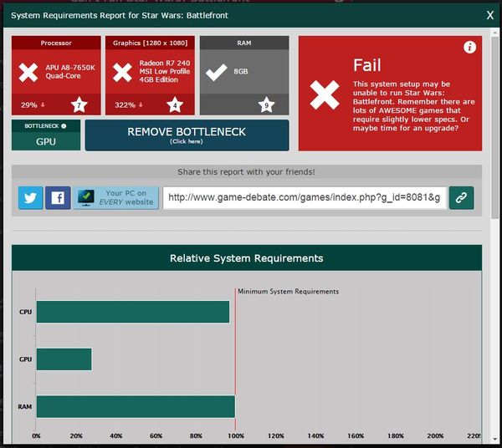Image resolution: width=502 pixels, height=448 pixels.
Task: Click the 100% axis label
Action: point(236,435)
